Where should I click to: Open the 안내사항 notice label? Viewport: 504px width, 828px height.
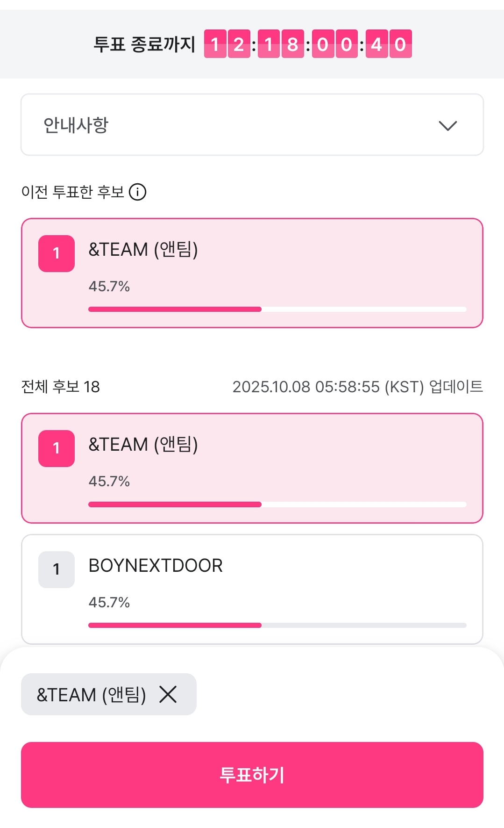76,125
